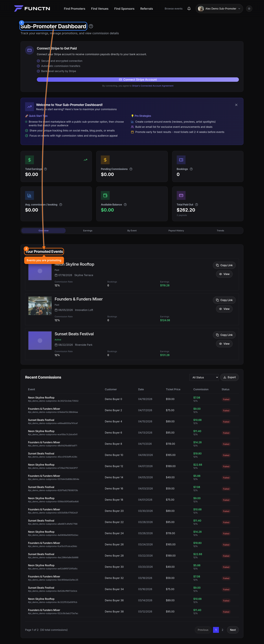The height and width of the screenshot is (644, 264).
Task: Click "Page 1 of 2 (30 total commissions)" text
Action: coord(46,630)
